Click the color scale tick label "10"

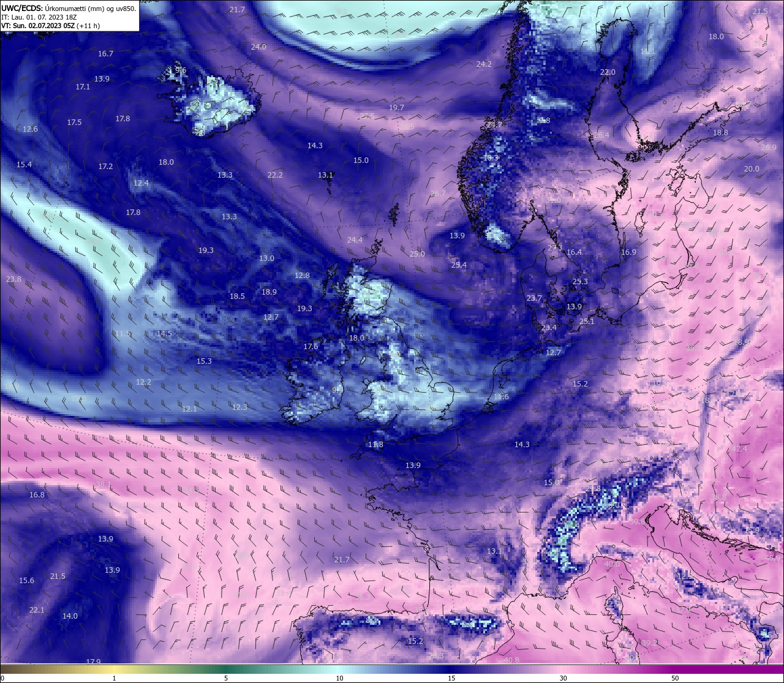339,678
